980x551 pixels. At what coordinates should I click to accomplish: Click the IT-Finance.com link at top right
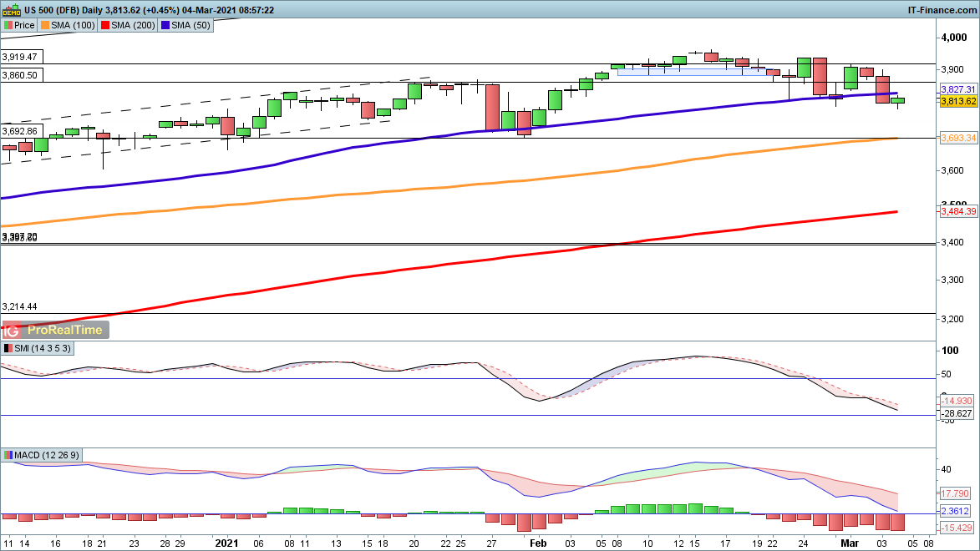click(x=941, y=10)
